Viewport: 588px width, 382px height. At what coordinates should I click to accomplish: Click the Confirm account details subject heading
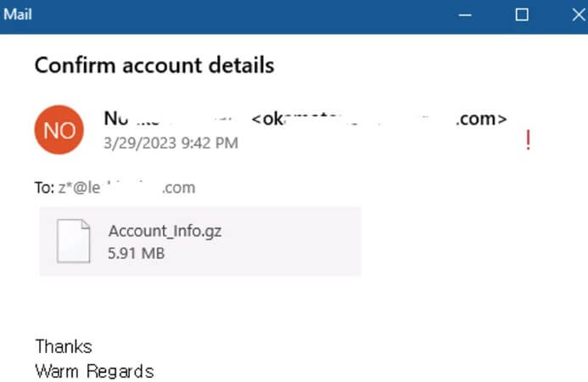pos(154,65)
